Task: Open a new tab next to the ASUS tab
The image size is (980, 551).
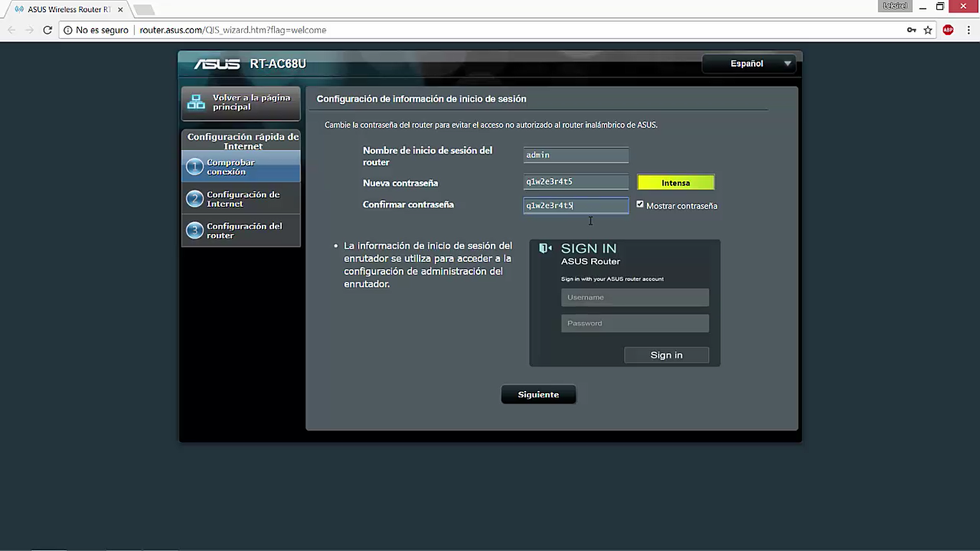Action: pos(143,9)
